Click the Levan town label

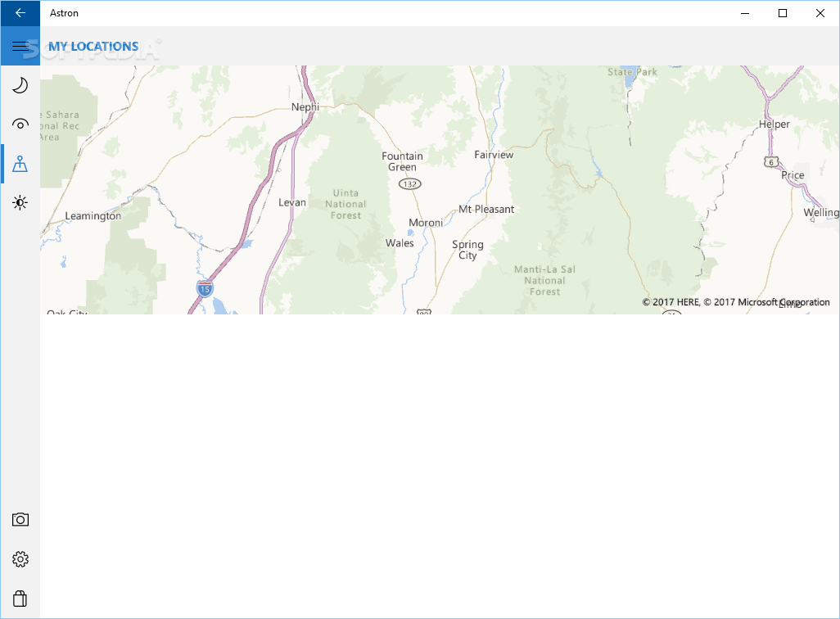(292, 202)
